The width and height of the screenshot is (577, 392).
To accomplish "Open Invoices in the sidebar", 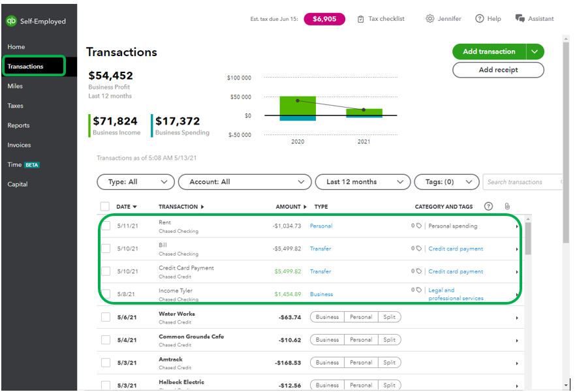I will 19,145.
